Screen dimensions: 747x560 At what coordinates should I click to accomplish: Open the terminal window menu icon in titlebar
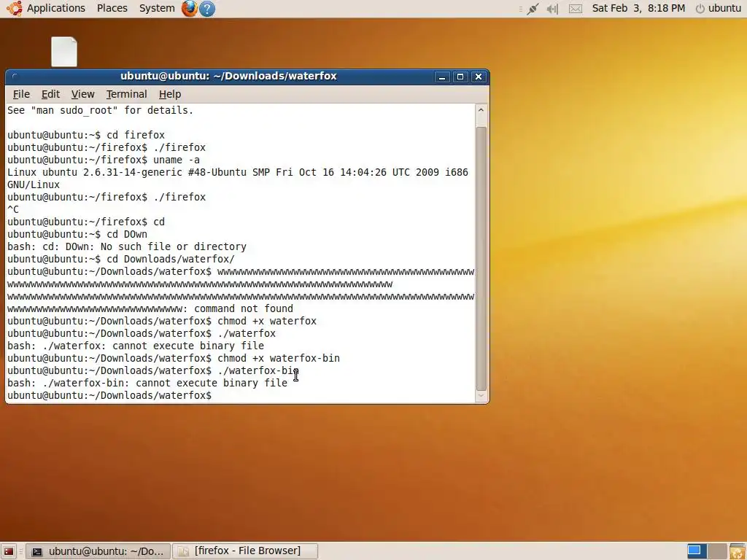(x=15, y=76)
